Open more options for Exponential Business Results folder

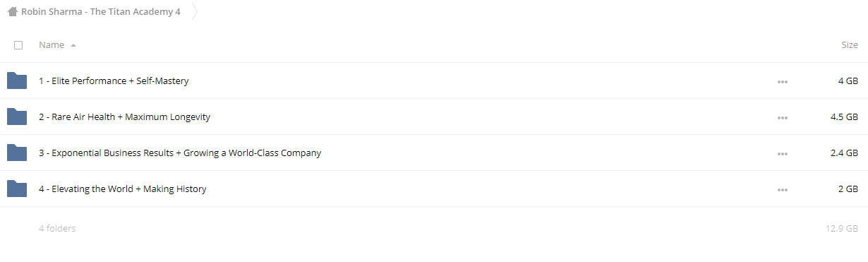[x=782, y=154]
